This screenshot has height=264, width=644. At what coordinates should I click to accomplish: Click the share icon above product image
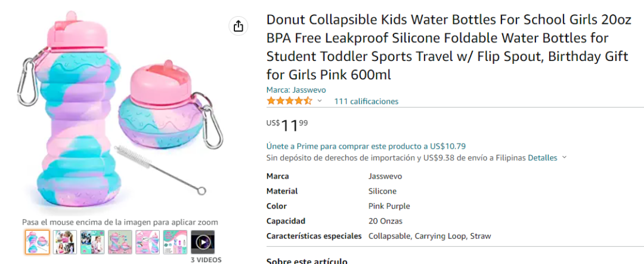[239, 26]
